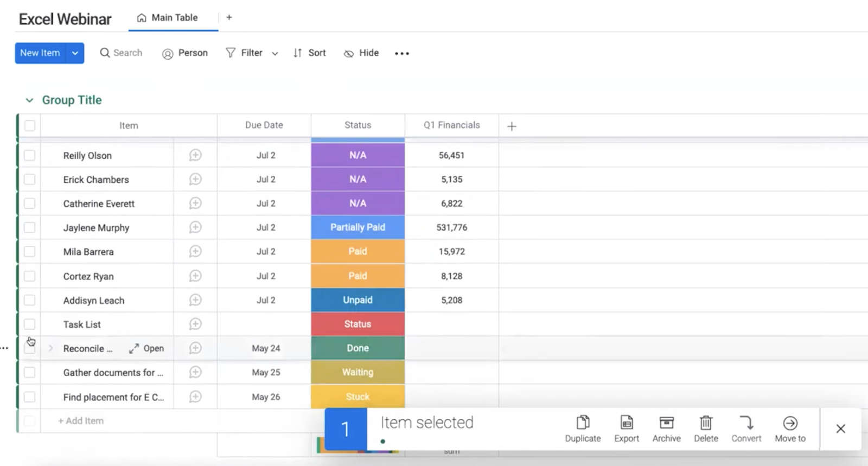Add a new board view with plus icon
This screenshot has width=868, height=466.
click(229, 17)
